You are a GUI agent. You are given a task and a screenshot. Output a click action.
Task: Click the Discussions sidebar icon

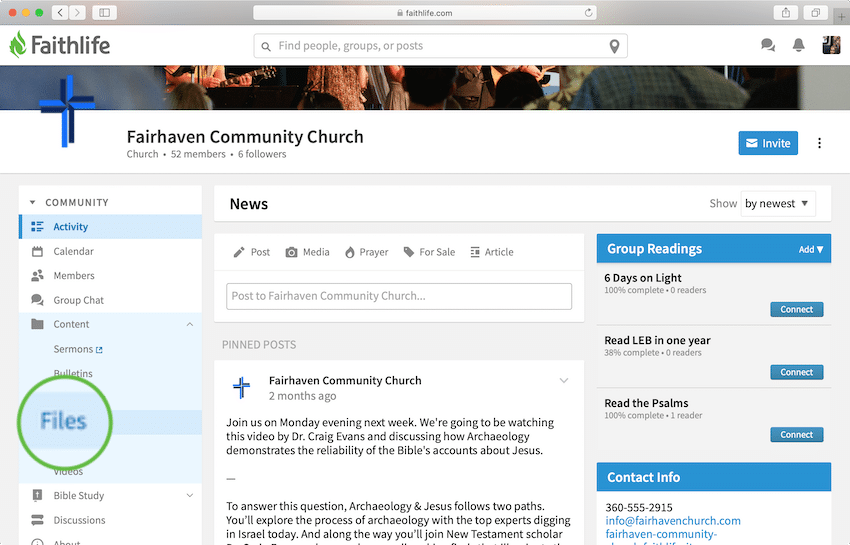point(37,520)
